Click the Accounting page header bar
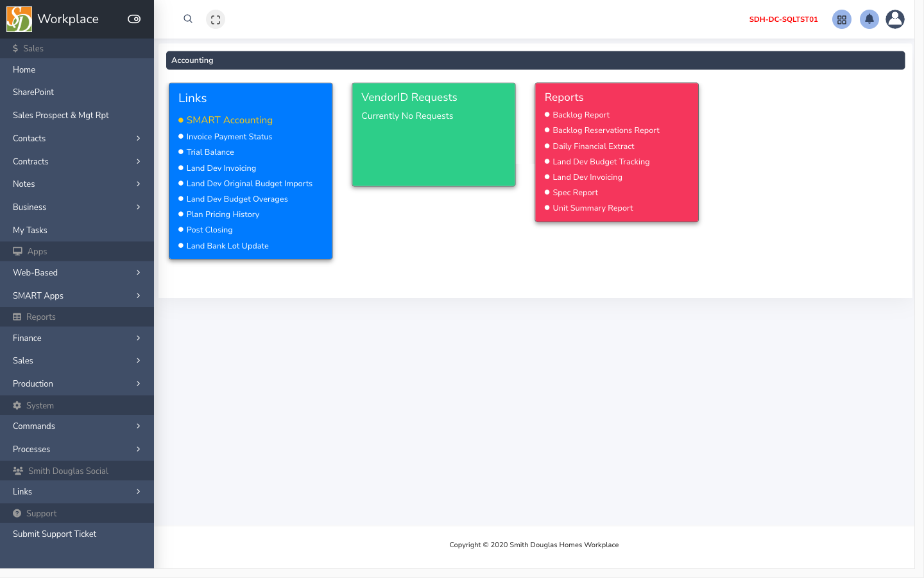Viewport: 924px width, 578px height. click(x=535, y=60)
